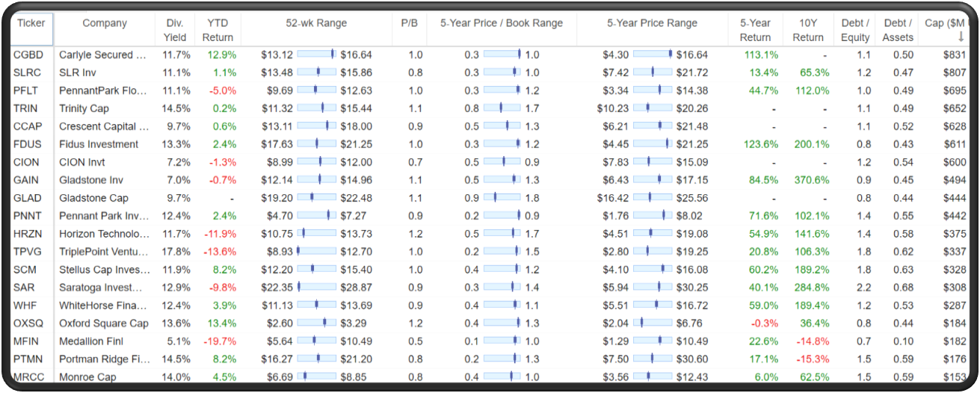The height and width of the screenshot is (393, 980).
Task: Click TPVG's 52-week range bar
Action: click(316, 252)
